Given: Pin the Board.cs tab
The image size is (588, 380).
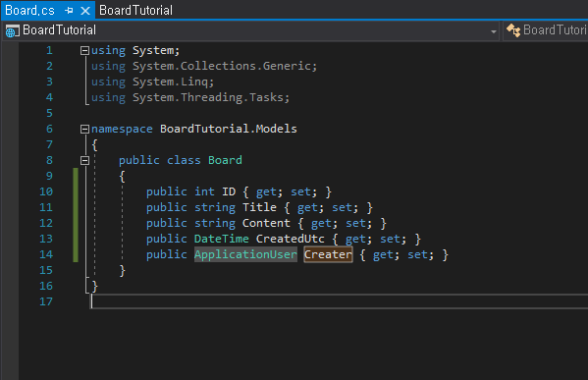Looking at the screenshot, I should pyautogui.click(x=69, y=11).
